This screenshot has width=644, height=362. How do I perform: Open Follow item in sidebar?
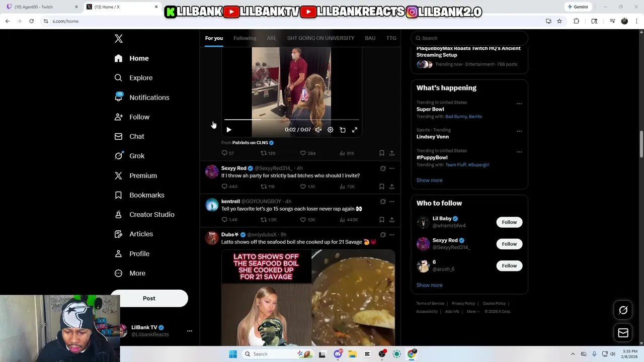click(x=132, y=117)
